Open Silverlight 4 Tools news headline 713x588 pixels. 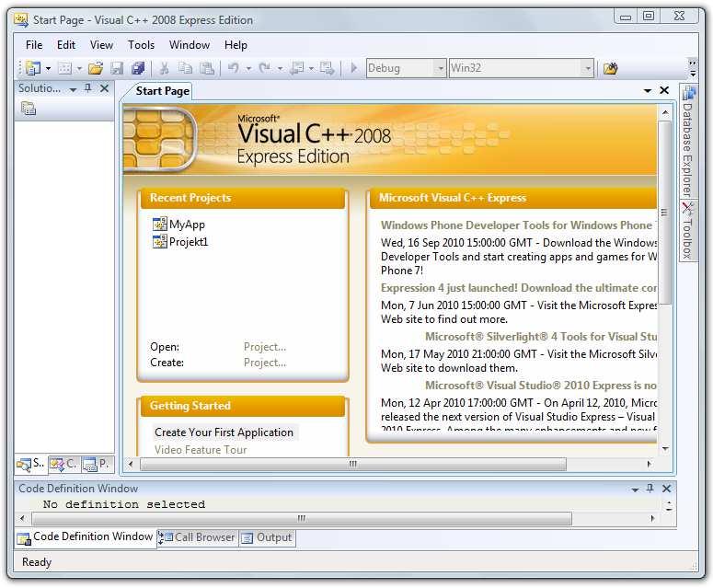[x=541, y=337]
